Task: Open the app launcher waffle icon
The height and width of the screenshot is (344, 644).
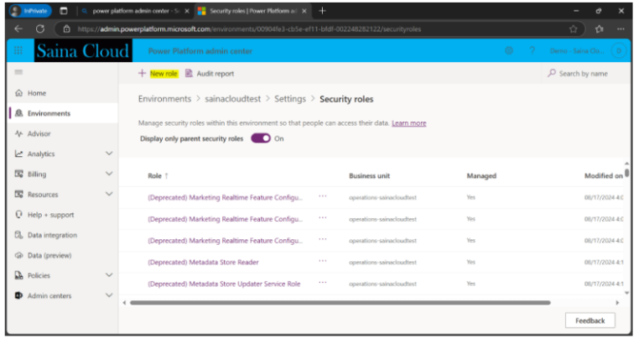Action: click(x=18, y=50)
